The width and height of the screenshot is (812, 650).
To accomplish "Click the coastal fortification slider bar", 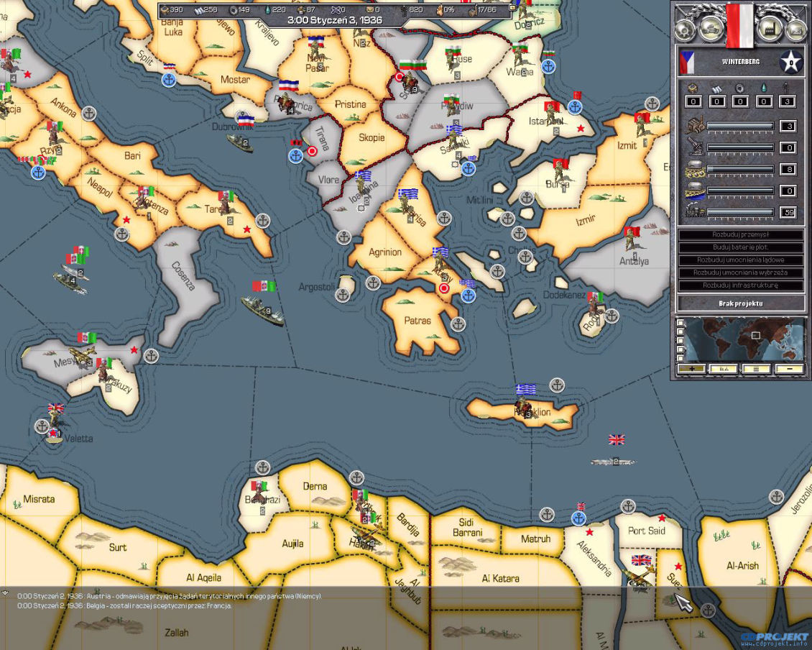I will click(x=740, y=191).
